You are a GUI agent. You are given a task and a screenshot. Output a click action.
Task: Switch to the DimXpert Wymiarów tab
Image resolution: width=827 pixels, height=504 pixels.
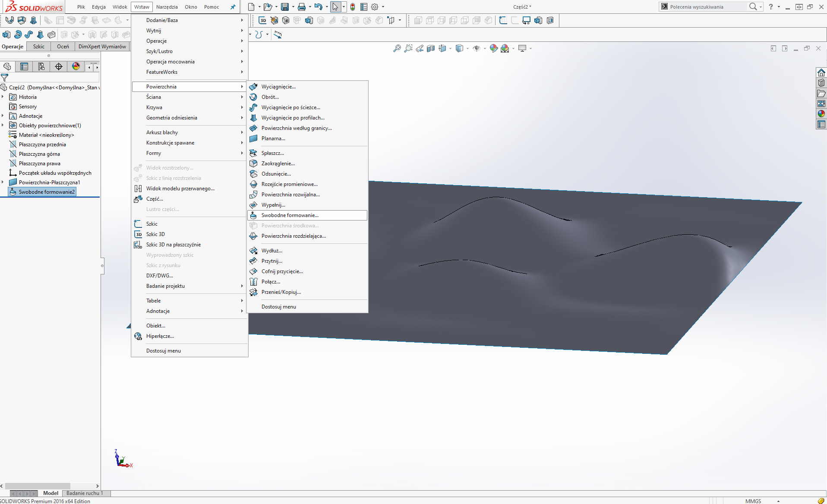click(102, 47)
